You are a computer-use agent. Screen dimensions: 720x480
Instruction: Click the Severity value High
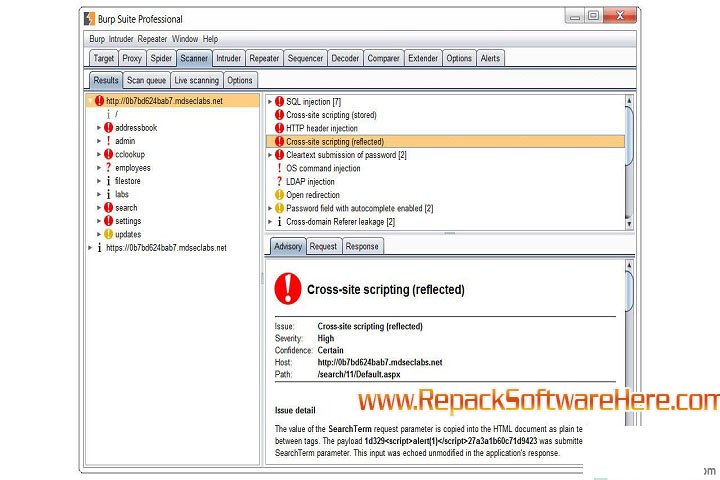326,338
